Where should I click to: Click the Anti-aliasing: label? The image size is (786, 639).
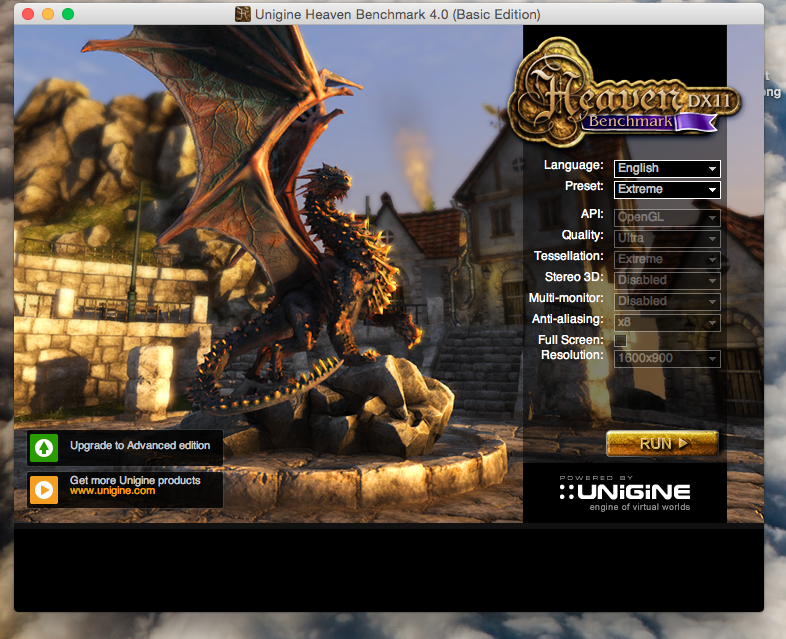click(567, 319)
